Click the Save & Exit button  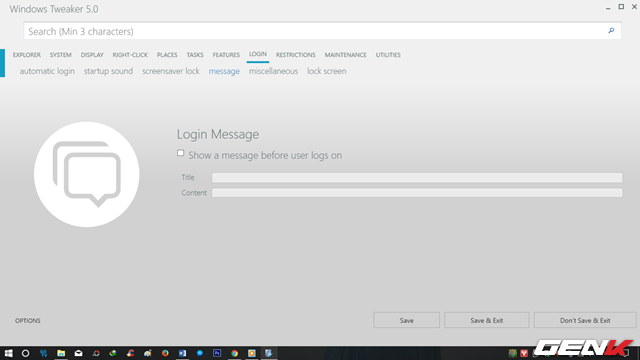click(487, 320)
